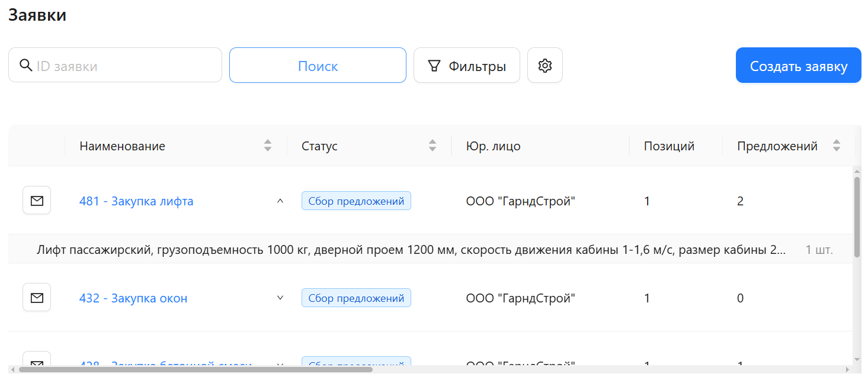Click status tag of Закупка окон
The width and height of the screenshot is (868, 377).
click(356, 298)
